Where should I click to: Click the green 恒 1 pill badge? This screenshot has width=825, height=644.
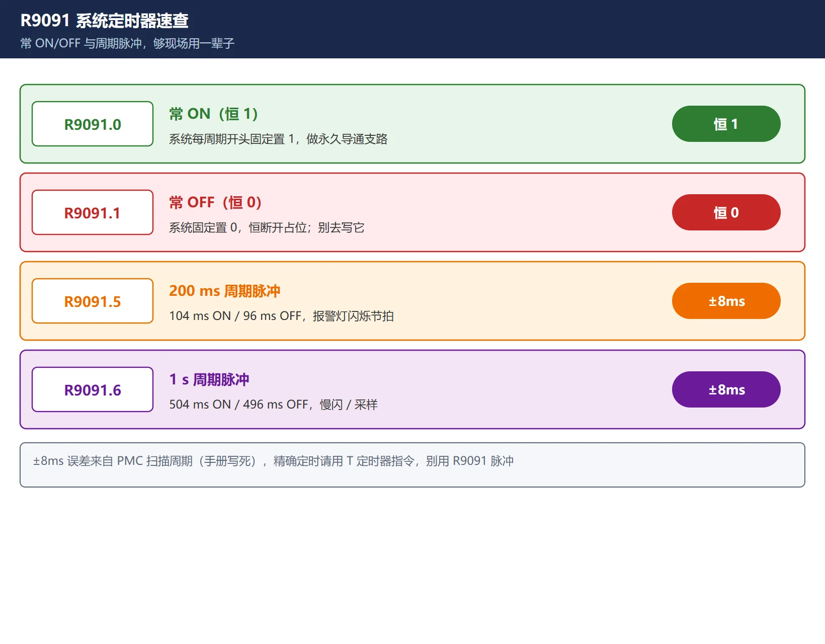click(x=726, y=124)
